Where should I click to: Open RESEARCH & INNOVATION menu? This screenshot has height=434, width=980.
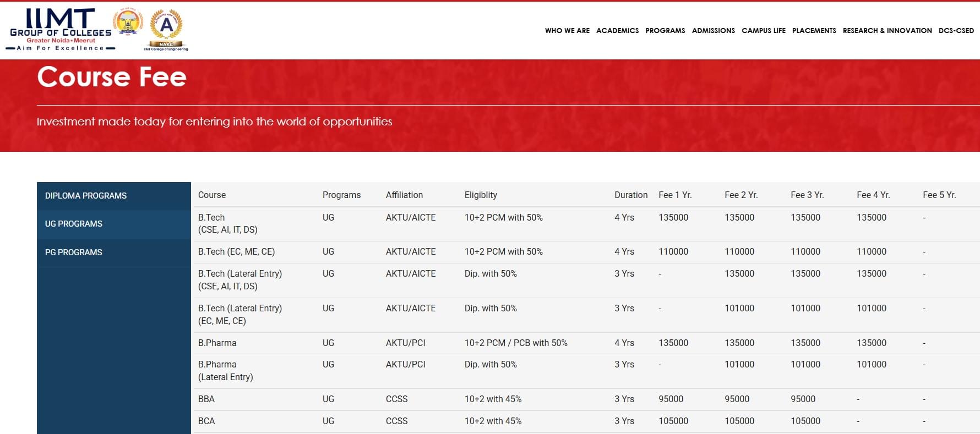(x=887, y=31)
